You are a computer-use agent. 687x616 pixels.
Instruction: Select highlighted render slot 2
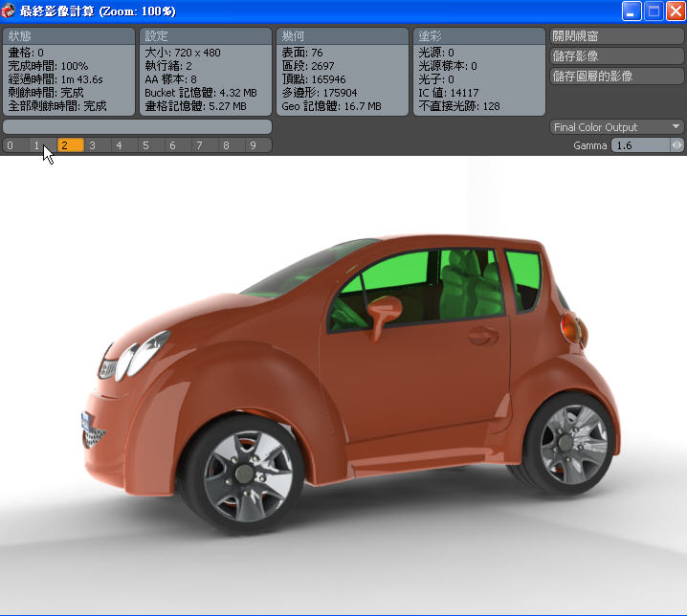[x=70, y=145]
